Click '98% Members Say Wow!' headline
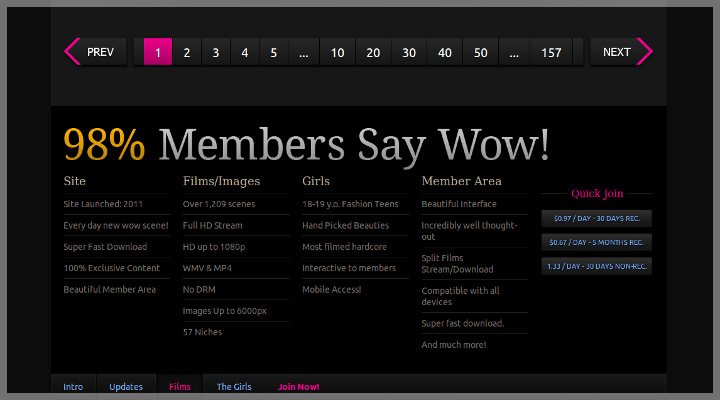720x400 pixels. [x=306, y=145]
